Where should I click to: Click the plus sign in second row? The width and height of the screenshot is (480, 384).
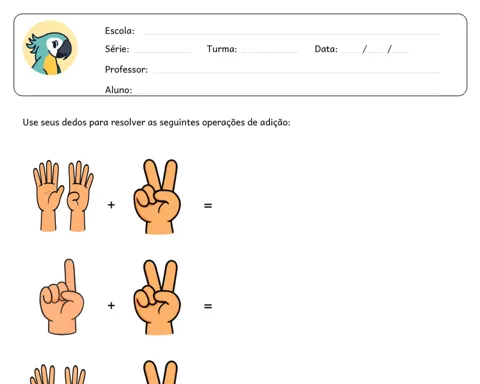tap(111, 305)
